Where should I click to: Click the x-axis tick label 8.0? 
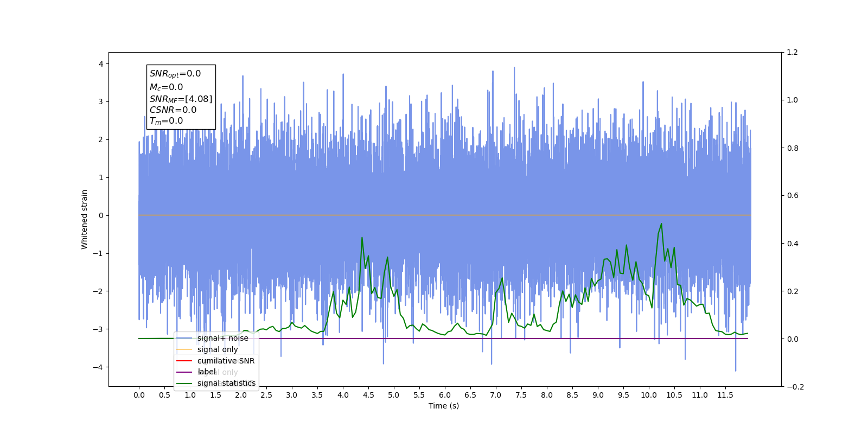click(x=547, y=395)
